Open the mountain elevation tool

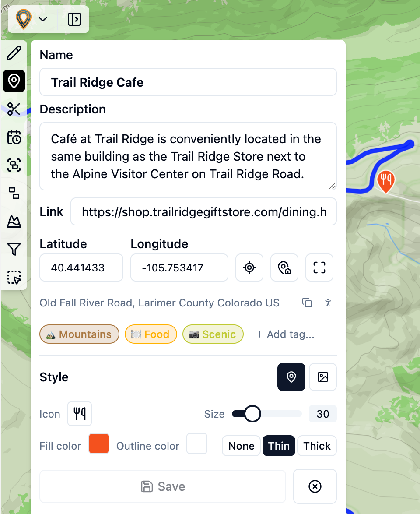pos(14,221)
